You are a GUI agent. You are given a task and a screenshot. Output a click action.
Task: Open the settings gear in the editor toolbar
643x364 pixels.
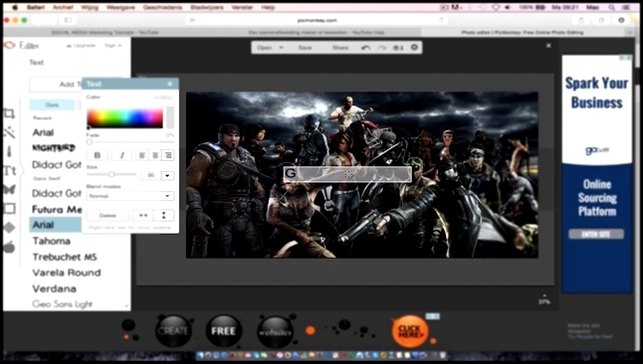pos(414,47)
